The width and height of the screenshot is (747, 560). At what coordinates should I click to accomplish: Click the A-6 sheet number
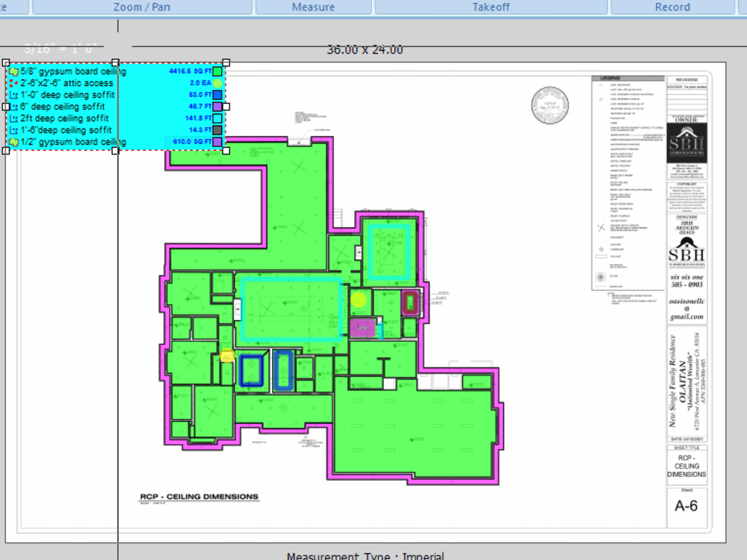tap(686, 505)
